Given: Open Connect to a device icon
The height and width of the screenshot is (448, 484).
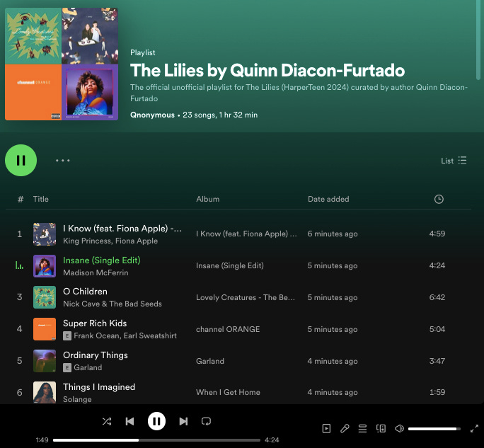Looking at the screenshot, I should [381, 429].
